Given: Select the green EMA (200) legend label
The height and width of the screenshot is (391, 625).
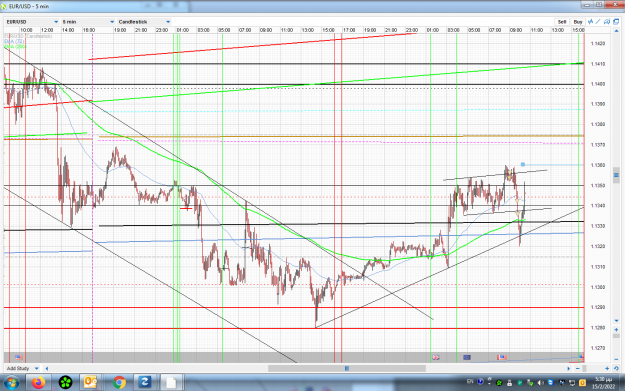Looking at the screenshot, I should tap(16, 47).
